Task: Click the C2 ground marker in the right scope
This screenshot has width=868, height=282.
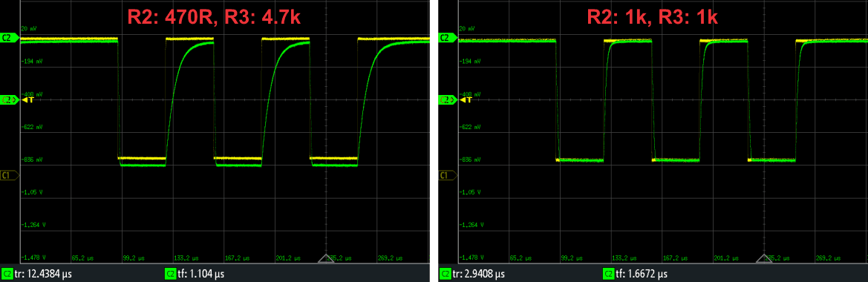Action: [x=448, y=38]
